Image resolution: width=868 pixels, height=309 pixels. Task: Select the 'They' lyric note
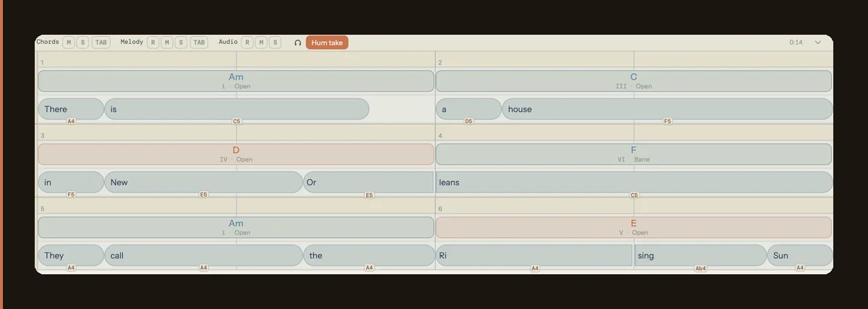(71, 255)
